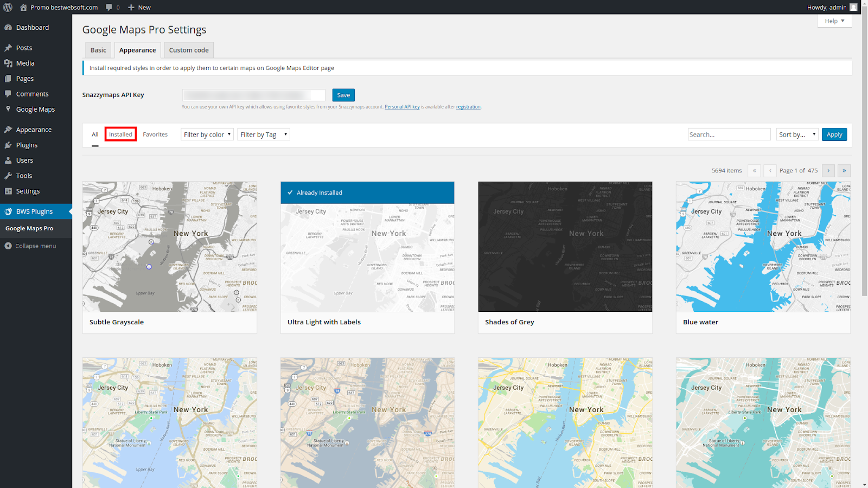Click into the Snazzymaps API Key field

[253, 95]
